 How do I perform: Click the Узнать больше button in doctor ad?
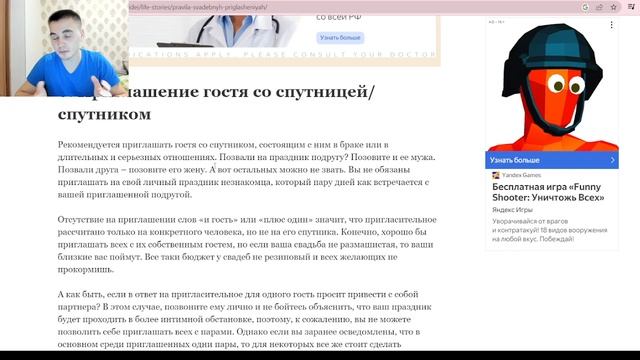[x=340, y=38]
